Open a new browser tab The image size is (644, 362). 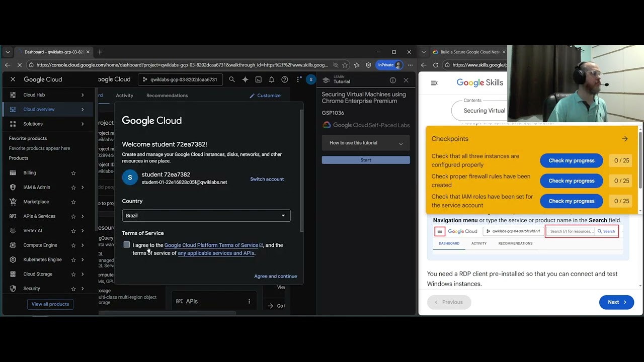coord(100,52)
